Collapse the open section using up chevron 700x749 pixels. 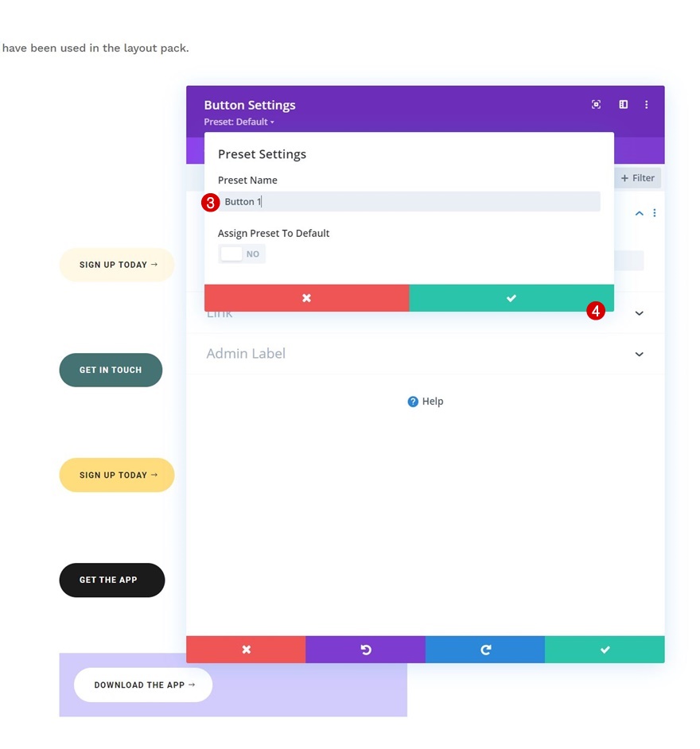[639, 213]
